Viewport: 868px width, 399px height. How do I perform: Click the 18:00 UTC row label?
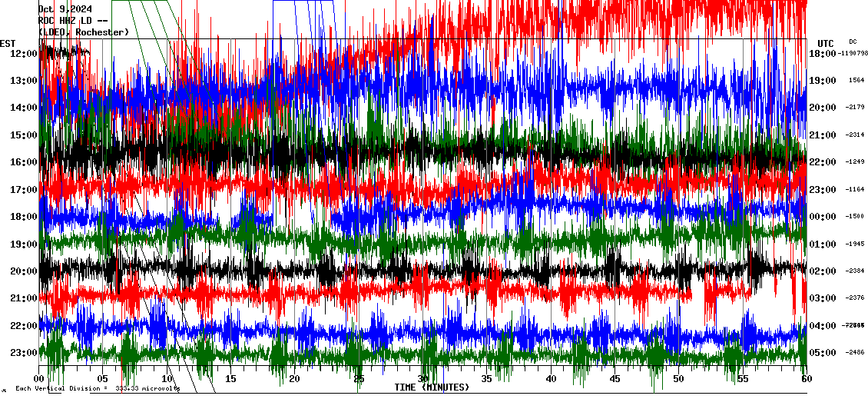point(822,54)
